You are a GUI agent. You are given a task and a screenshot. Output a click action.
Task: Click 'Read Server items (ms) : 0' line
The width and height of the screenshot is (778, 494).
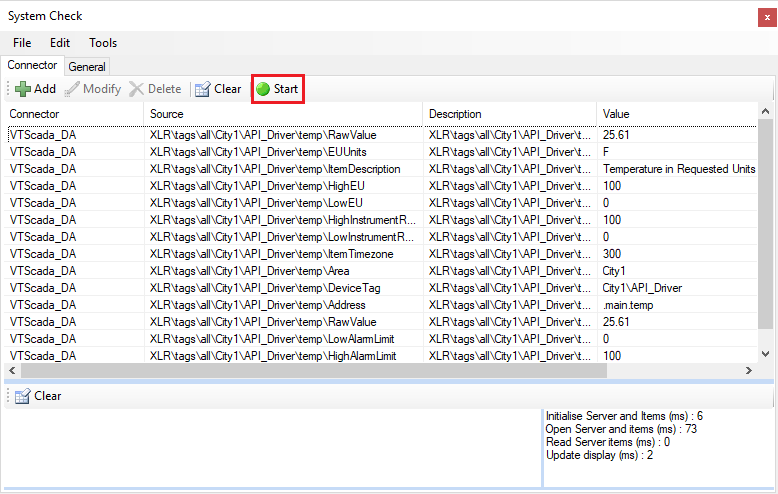pyautogui.click(x=608, y=441)
